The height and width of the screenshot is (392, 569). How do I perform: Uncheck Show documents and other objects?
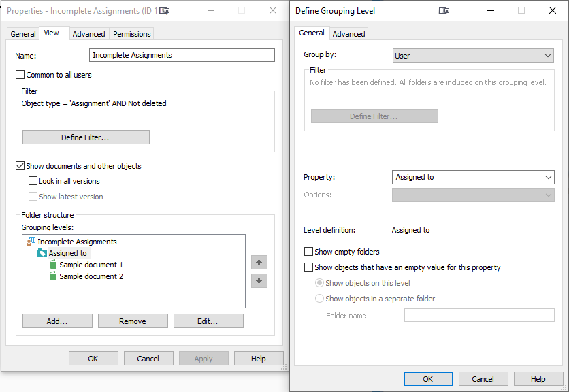[x=20, y=166]
